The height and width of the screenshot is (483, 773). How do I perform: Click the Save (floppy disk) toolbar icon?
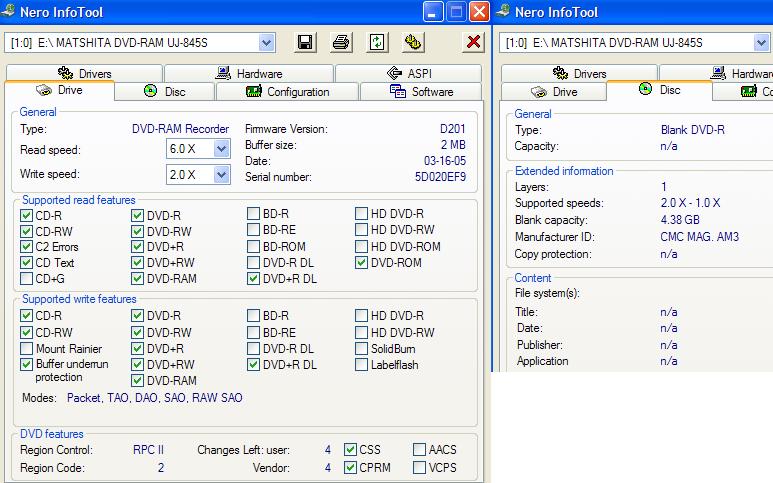(x=305, y=42)
